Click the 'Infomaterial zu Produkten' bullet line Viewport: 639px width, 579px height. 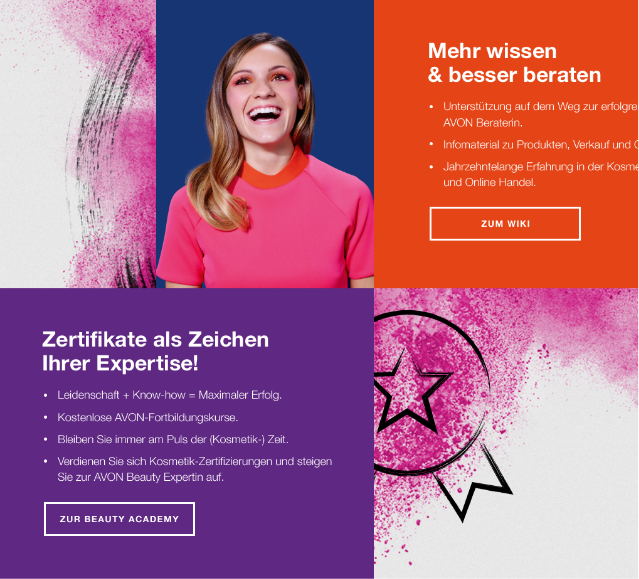pos(540,145)
